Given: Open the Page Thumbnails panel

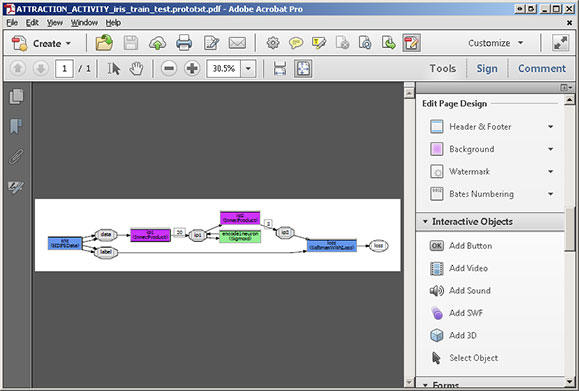Looking at the screenshot, I should [x=16, y=96].
